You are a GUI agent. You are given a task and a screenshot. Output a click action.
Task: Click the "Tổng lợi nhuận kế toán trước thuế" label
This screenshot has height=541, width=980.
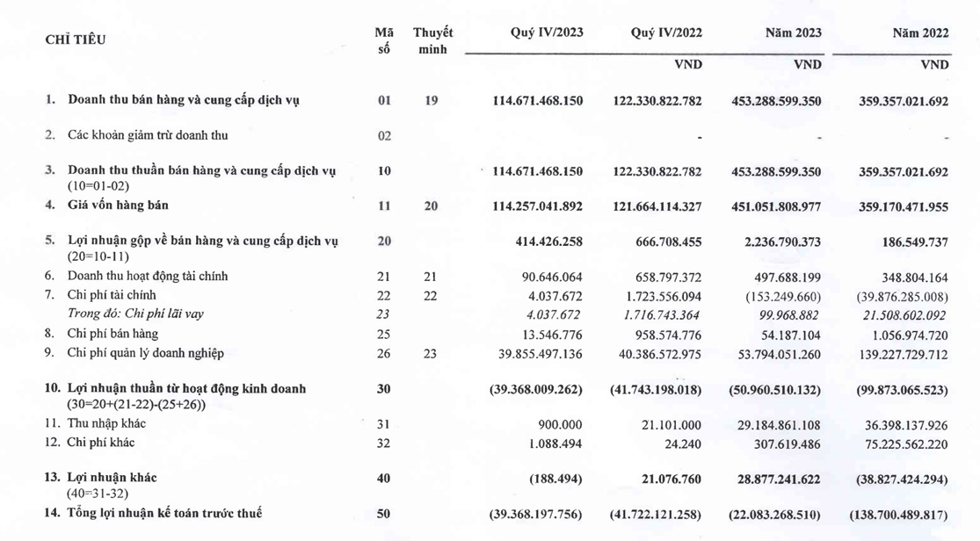pos(164,513)
